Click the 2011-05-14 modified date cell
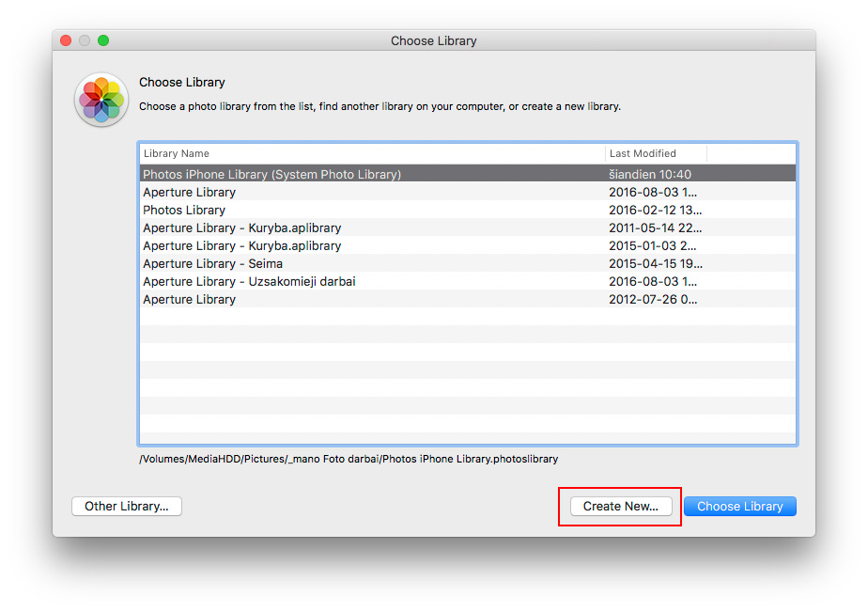 coord(656,228)
